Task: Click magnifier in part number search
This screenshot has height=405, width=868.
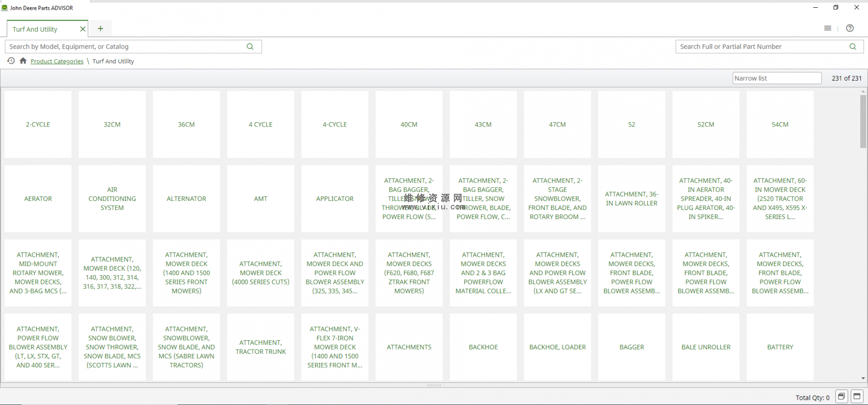Action: (x=853, y=46)
